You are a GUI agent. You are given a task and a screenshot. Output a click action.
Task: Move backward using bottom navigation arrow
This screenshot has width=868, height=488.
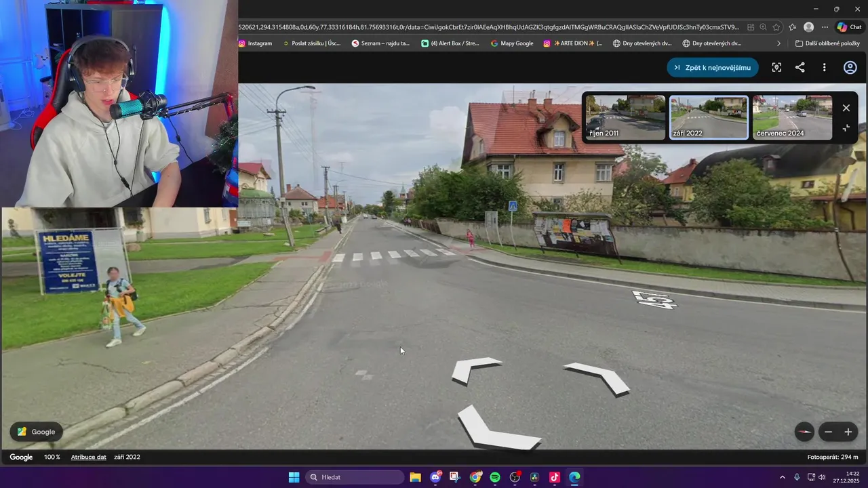(x=497, y=428)
